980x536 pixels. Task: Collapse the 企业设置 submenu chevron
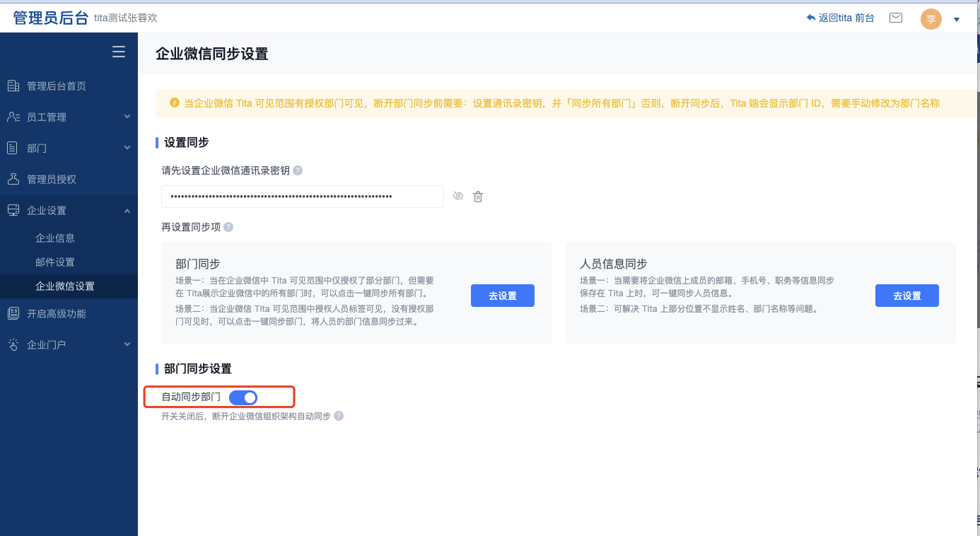point(127,210)
